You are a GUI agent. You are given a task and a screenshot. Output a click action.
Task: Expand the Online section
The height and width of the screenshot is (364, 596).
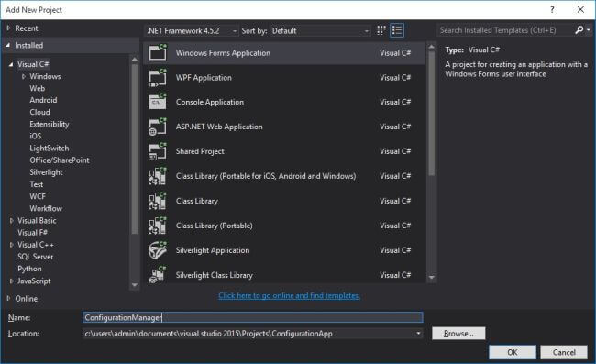[x=8, y=299]
